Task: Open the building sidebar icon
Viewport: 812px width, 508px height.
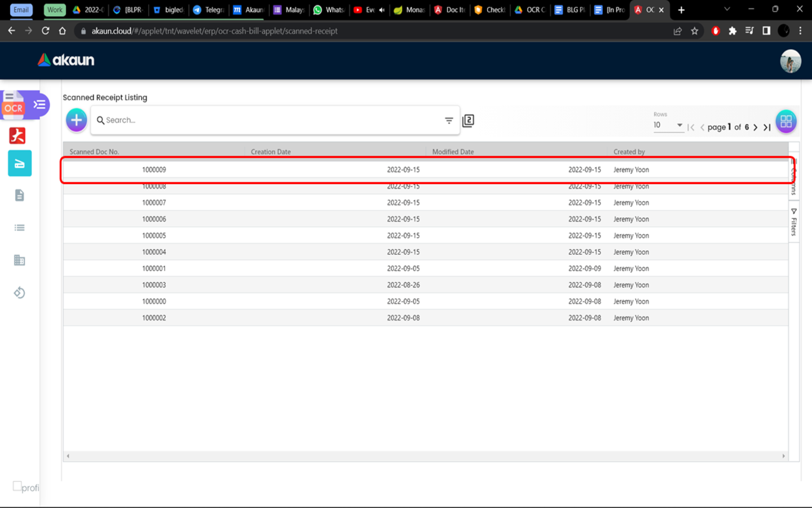Action: tap(20, 260)
